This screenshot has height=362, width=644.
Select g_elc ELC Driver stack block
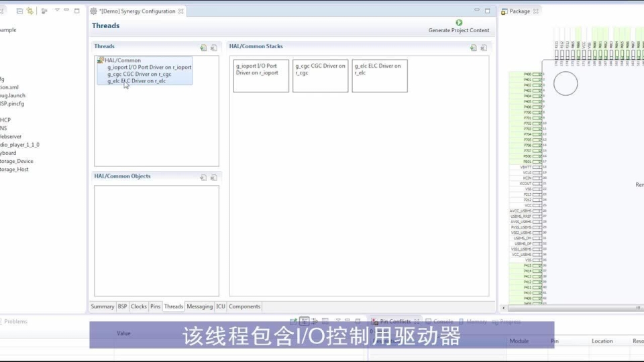click(x=380, y=76)
